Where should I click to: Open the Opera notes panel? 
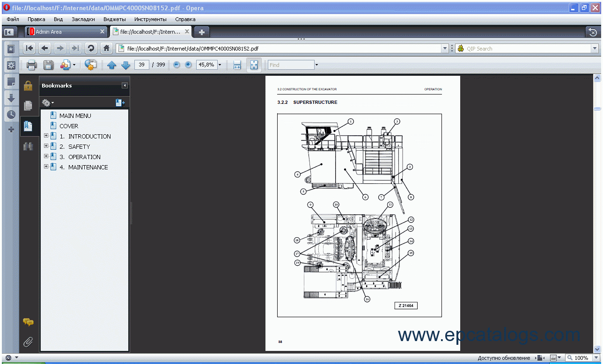coord(11,82)
